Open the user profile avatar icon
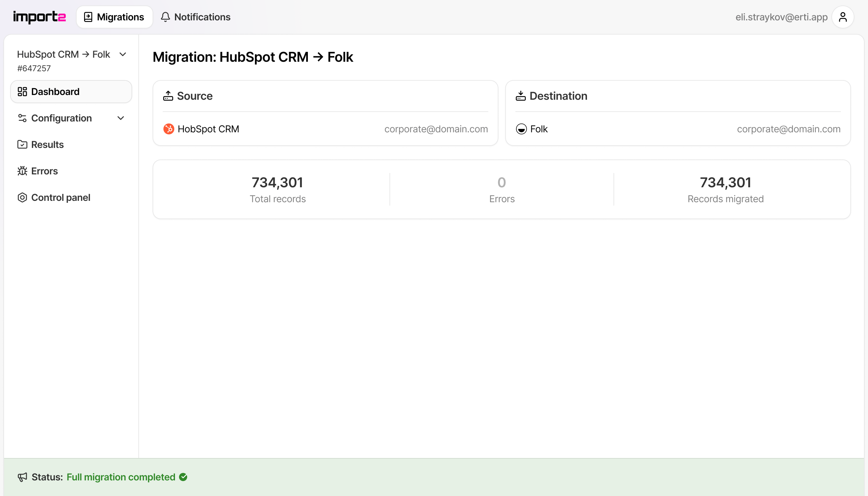 click(843, 17)
